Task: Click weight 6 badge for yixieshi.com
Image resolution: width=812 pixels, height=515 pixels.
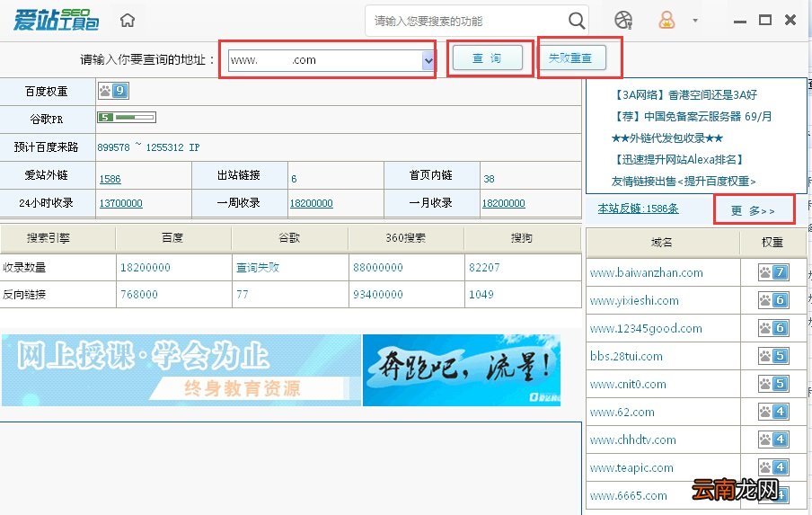Action: [773, 300]
